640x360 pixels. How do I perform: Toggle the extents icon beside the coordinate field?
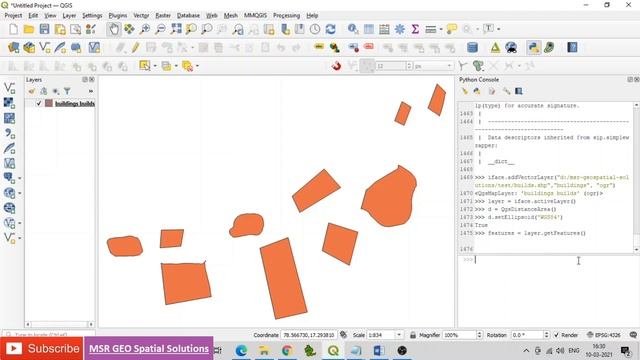(x=344, y=335)
